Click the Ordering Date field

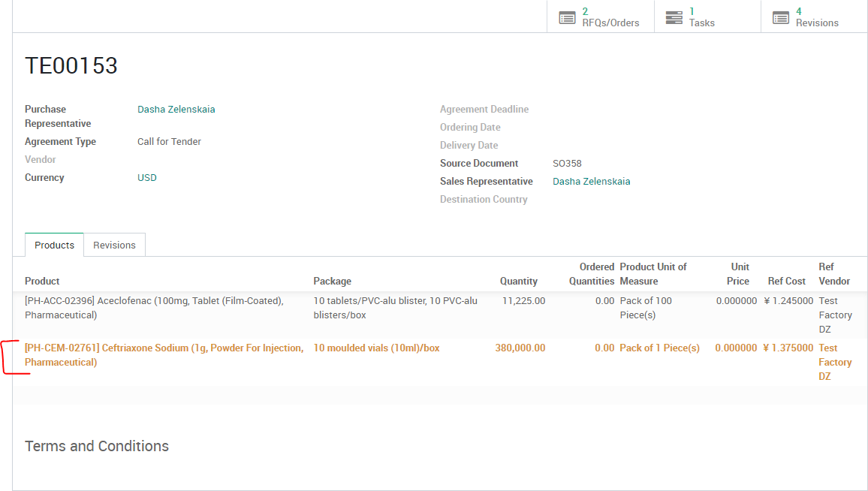pyautogui.click(x=470, y=127)
